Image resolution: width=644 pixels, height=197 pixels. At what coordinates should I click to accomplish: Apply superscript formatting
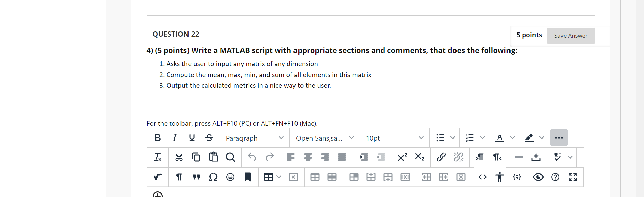pyautogui.click(x=402, y=157)
